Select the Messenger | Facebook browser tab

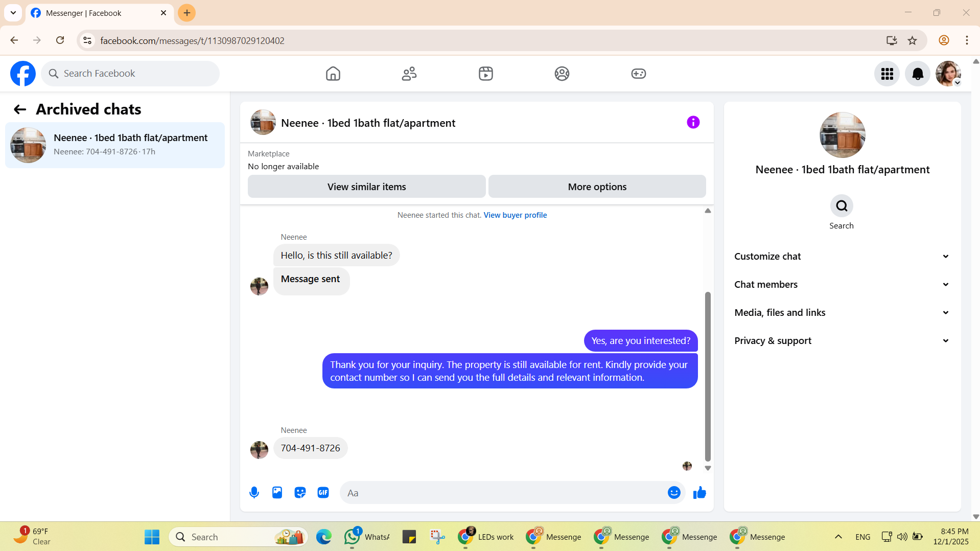click(x=100, y=13)
